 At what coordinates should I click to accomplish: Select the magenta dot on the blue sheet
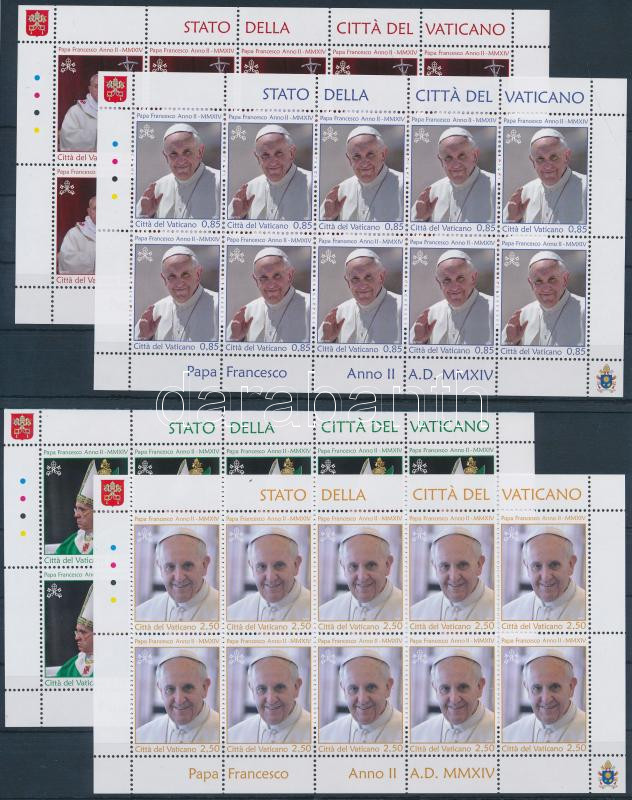click(115, 162)
